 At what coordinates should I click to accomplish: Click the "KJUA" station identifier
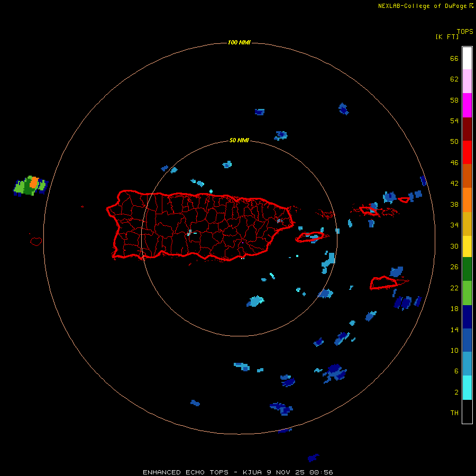[x=252, y=472]
